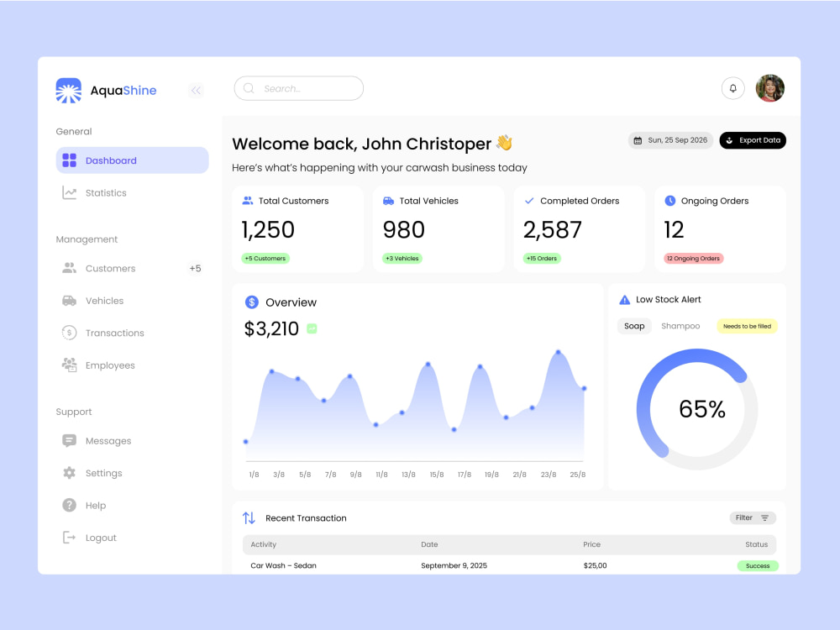Click the Customers people icon in the sidebar
Image resolution: width=840 pixels, height=630 pixels.
(x=69, y=268)
